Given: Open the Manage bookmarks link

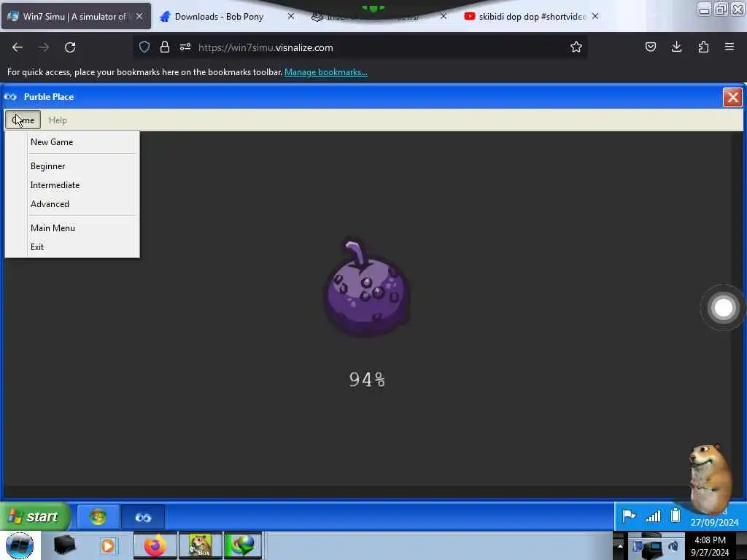Looking at the screenshot, I should pos(326,72).
